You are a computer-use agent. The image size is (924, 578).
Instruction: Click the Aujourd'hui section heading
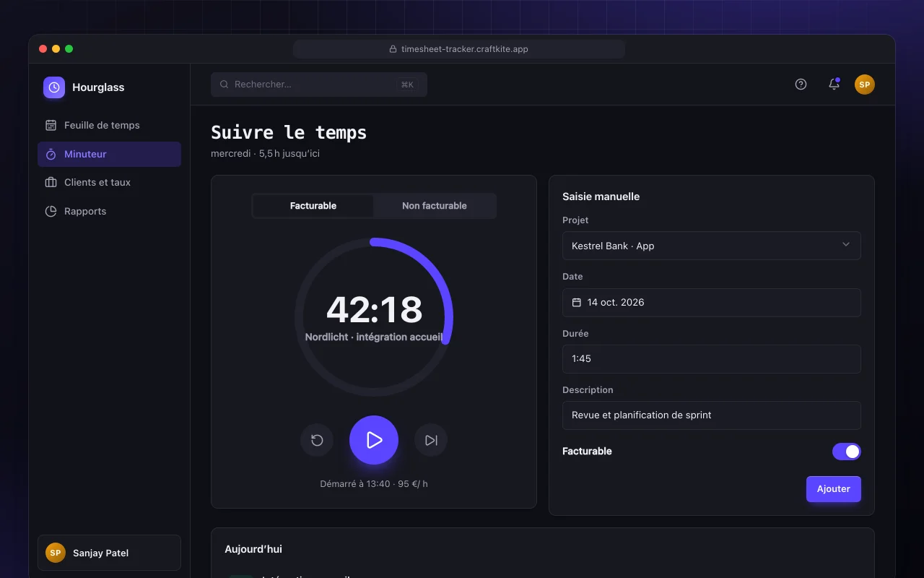click(x=253, y=549)
